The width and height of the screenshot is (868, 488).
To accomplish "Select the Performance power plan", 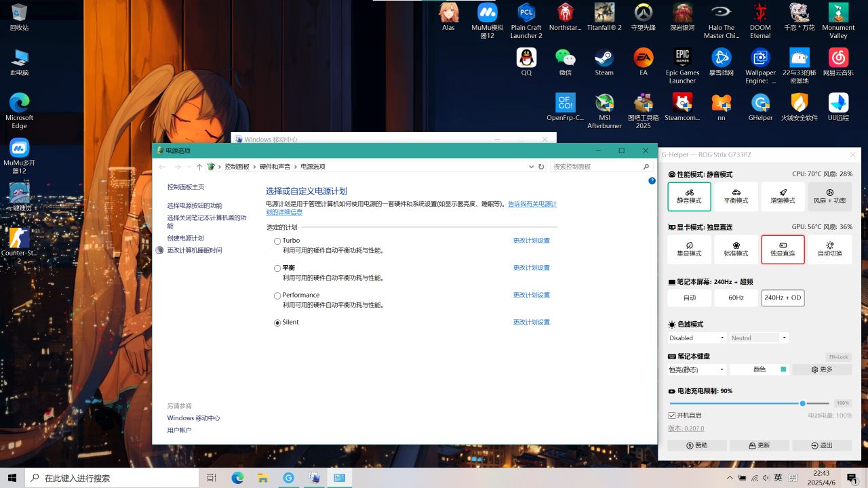I will coord(277,296).
